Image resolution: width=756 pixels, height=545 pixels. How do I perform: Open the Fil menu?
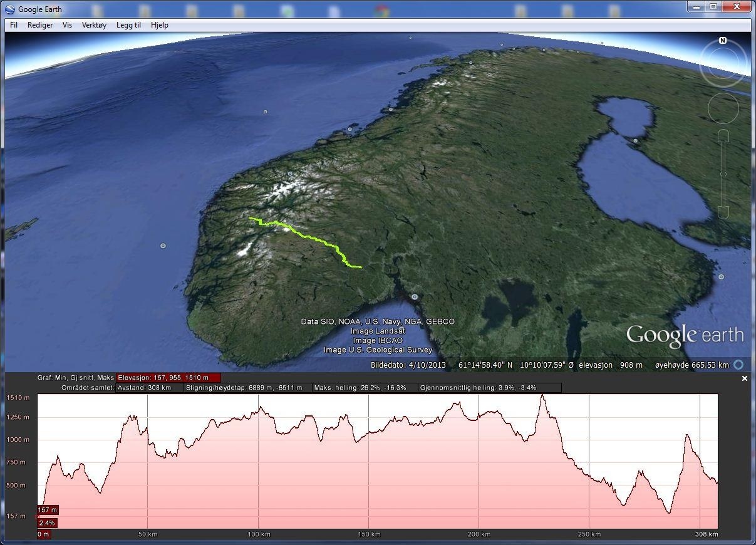click(14, 25)
